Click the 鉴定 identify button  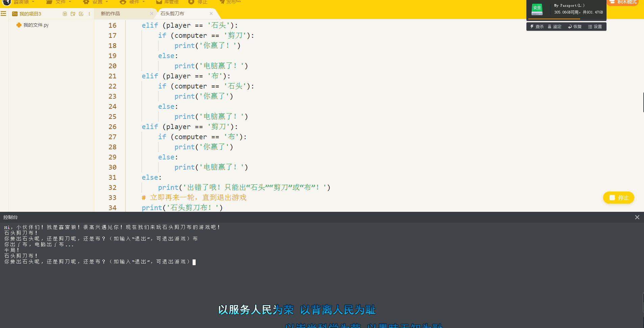point(554,27)
